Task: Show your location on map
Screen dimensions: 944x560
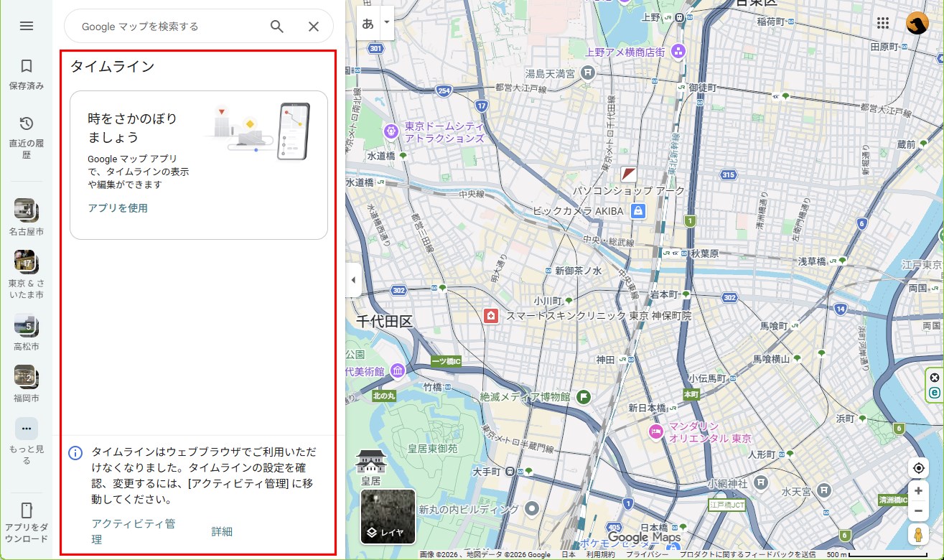Action: click(x=918, y=468)
